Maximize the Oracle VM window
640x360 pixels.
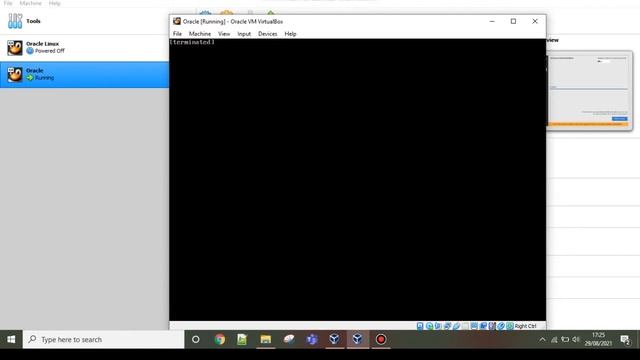point(513,21)
